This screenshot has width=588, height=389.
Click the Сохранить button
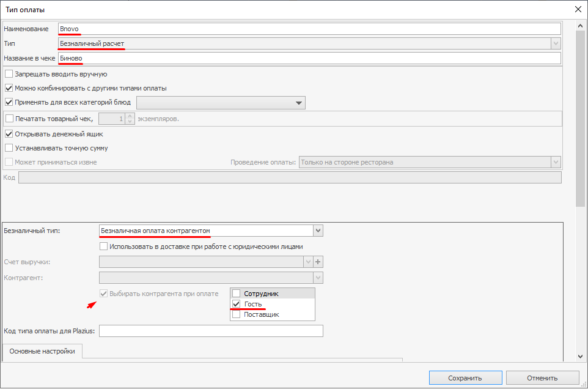coord(465,378)
